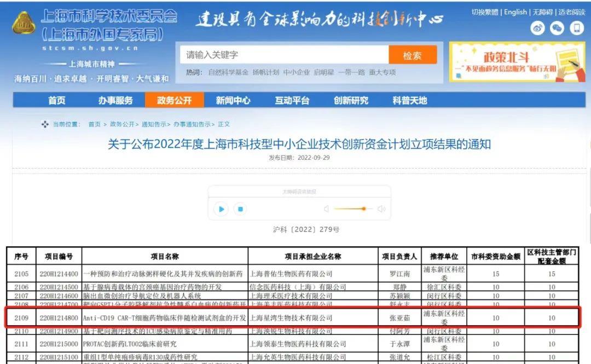Click the 项目负责人 column header

coord(399,257)
